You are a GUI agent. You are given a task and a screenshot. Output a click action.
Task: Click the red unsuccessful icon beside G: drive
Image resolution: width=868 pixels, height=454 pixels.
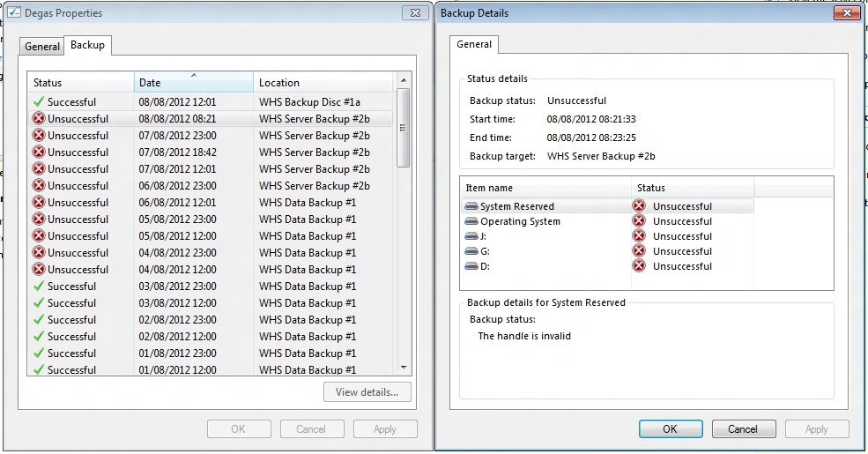click(x=639, y=251)
